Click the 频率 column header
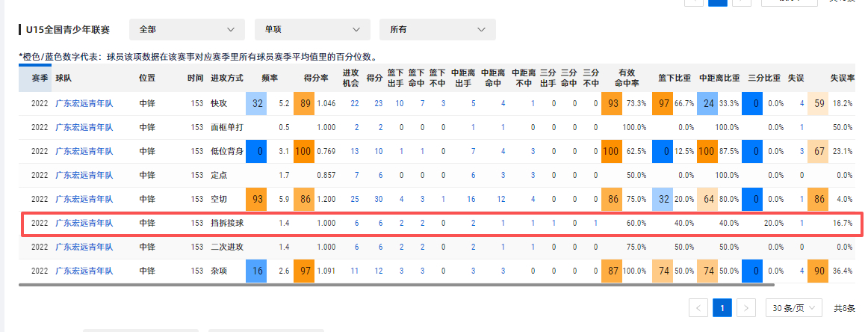The width and height of the screenshot is (868, 332). tap(270, 79)
